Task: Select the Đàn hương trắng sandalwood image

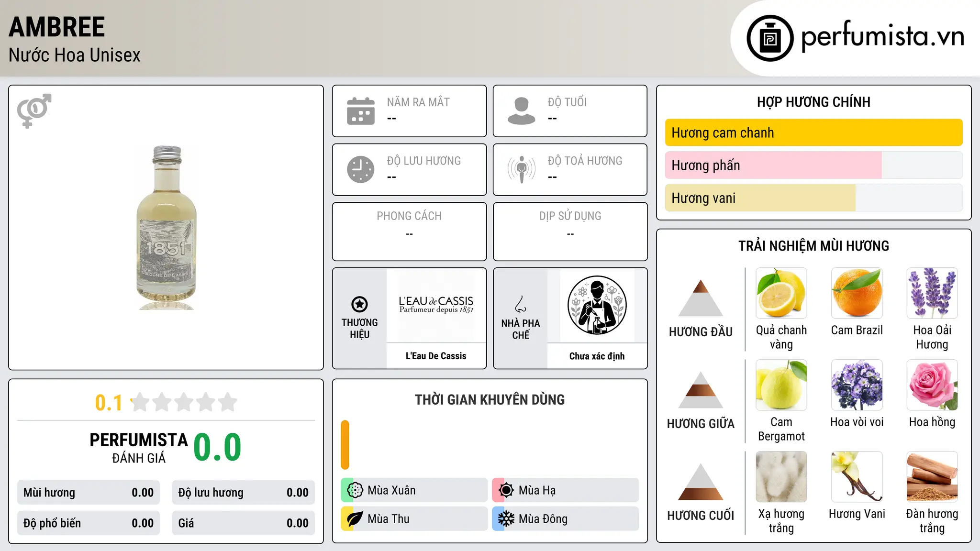Action: (x=932, y=477)
